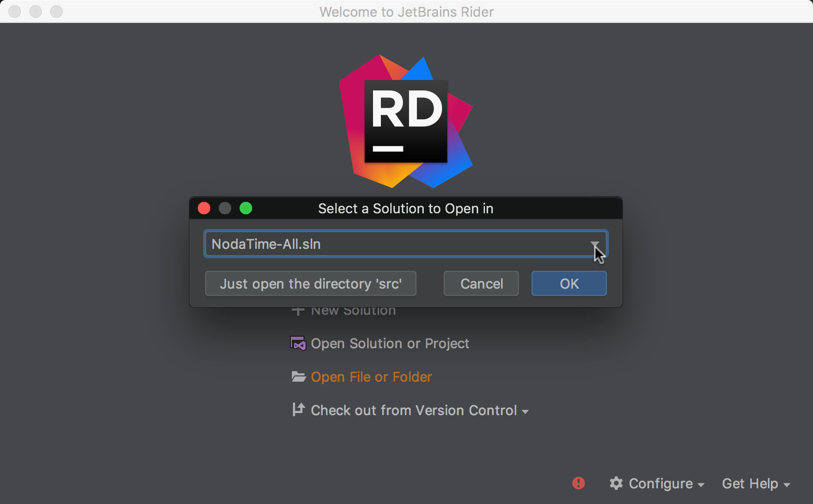The width and height of the screenshot is (813, 504).
Task: Open the Configure dropdown
Action: [x=667, y=484]
